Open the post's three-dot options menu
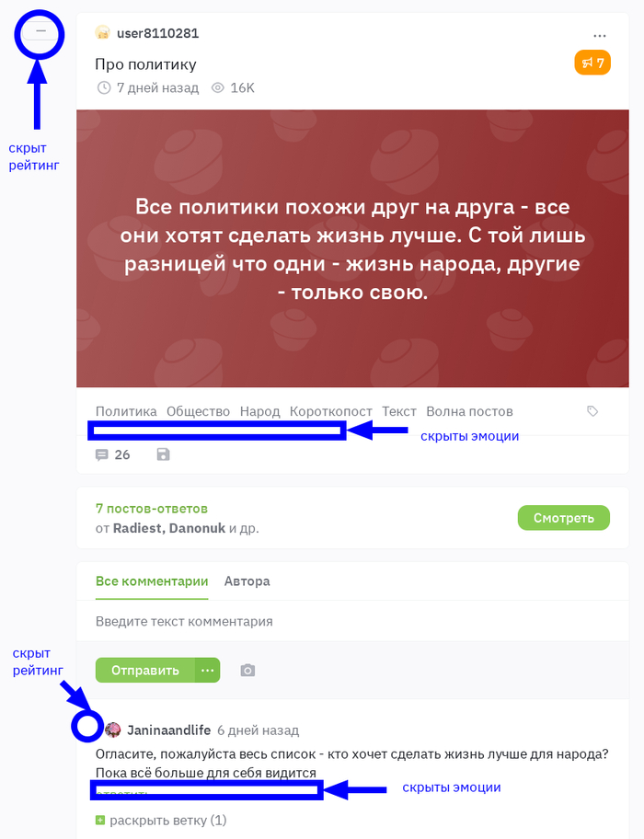This screenshot has width=644, height=839. (600, 36)
